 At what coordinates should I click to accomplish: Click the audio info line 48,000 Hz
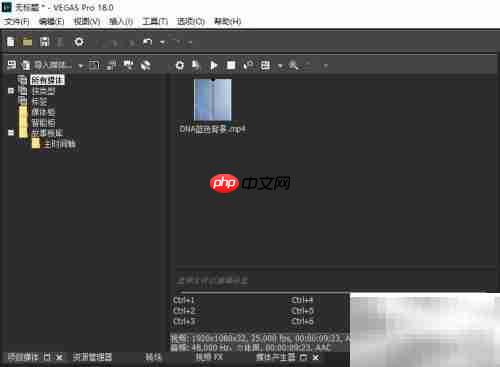coord(251,348)
